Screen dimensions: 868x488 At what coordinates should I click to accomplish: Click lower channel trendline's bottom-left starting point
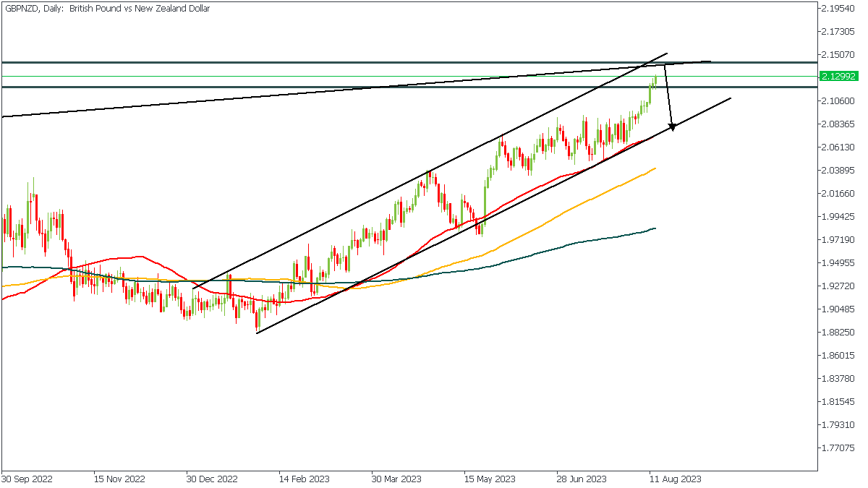click(258, 333)
